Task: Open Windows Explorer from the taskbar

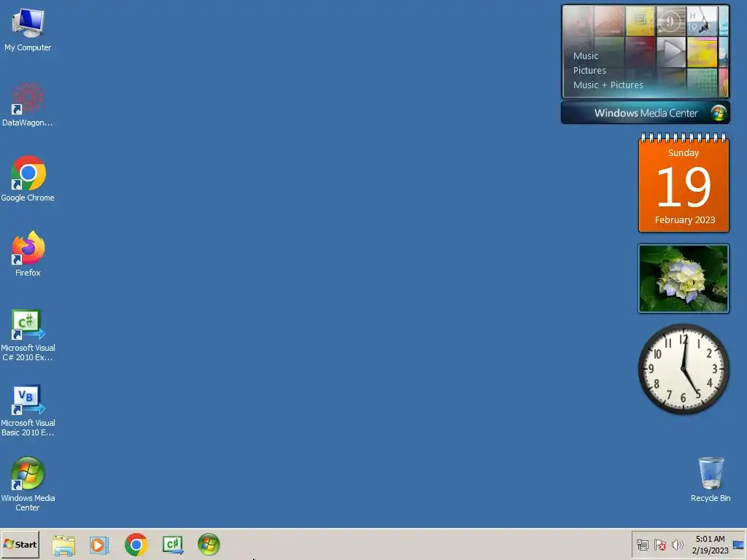Action: pos(63,545)
